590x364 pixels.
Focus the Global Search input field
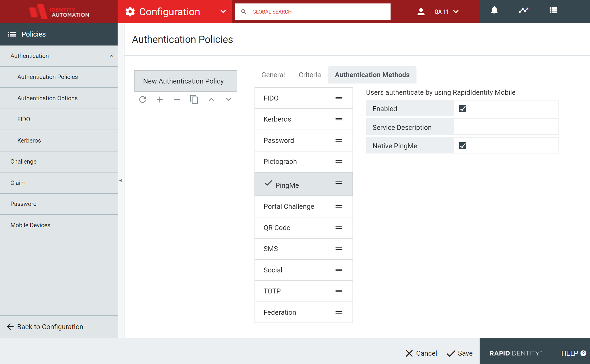point(313,12)
